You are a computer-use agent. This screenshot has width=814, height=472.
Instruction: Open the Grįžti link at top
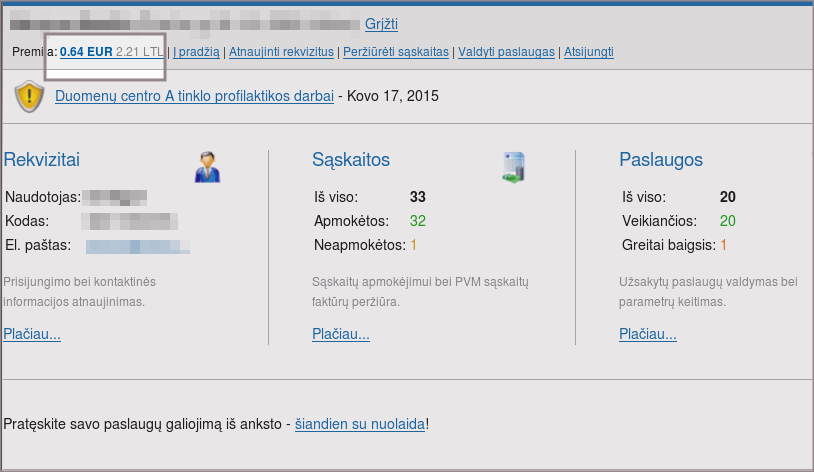coord(382,24)
